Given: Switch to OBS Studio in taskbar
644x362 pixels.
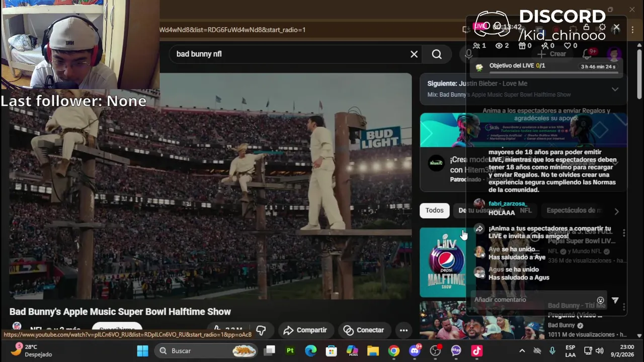Looking at the screenshot, I should coord(436,351).
